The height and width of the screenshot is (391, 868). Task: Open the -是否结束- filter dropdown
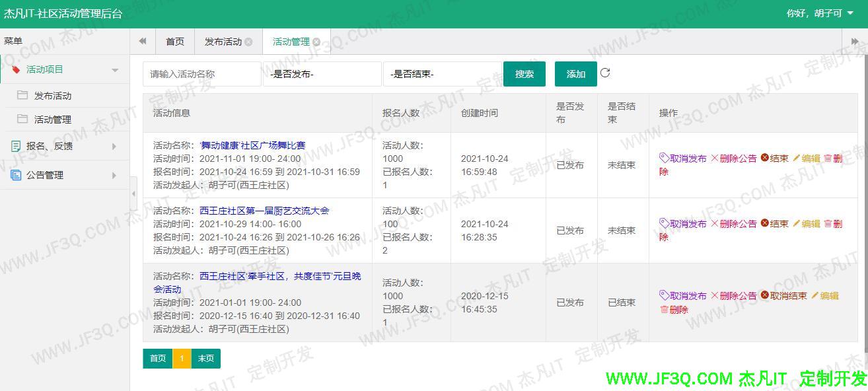click(442, 74)
